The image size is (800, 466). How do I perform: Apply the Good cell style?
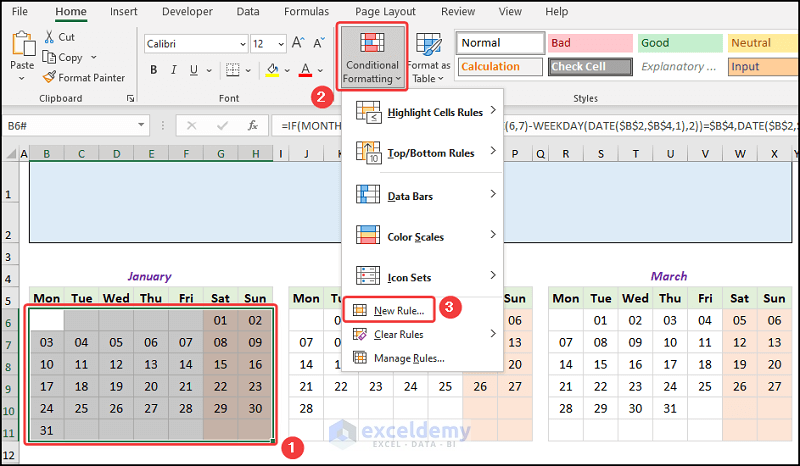(x=680, y=43)
